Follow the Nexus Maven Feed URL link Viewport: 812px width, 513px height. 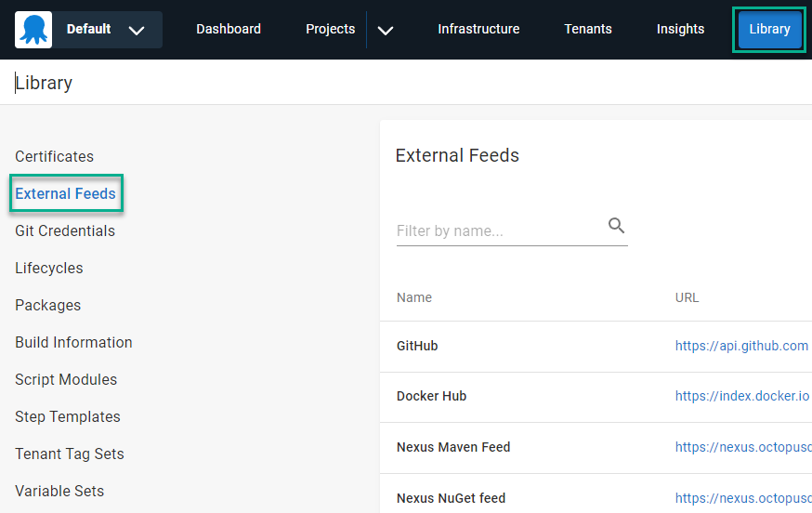click(x=743, y=447)
